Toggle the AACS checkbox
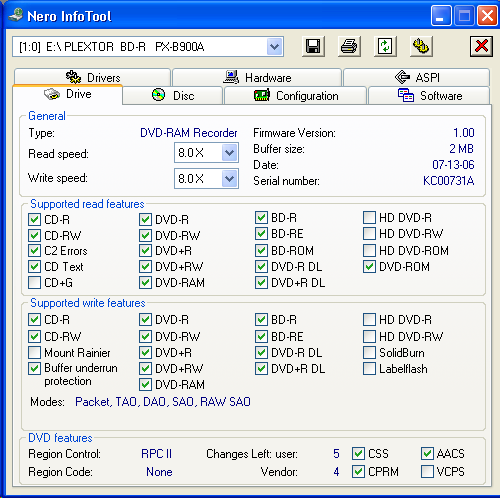Viewport: 500px width, 498px height. (427, 453)
